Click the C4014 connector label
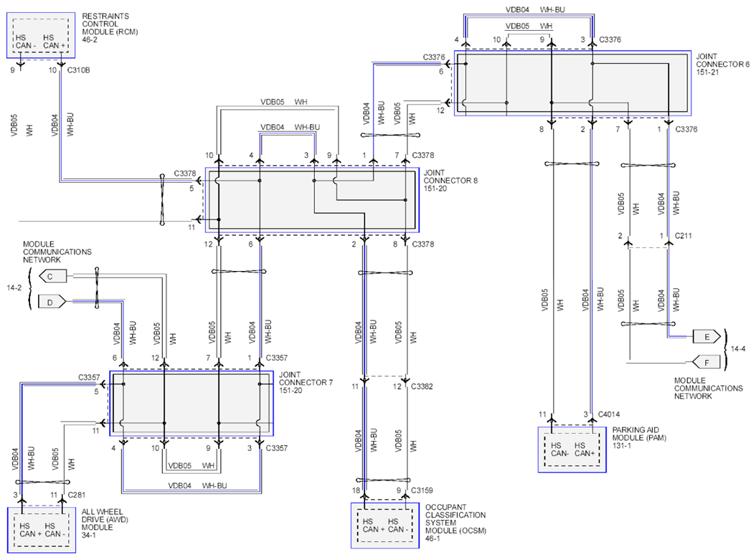The width and height of the screenshot is (756, 560). [x=609, y=414]
